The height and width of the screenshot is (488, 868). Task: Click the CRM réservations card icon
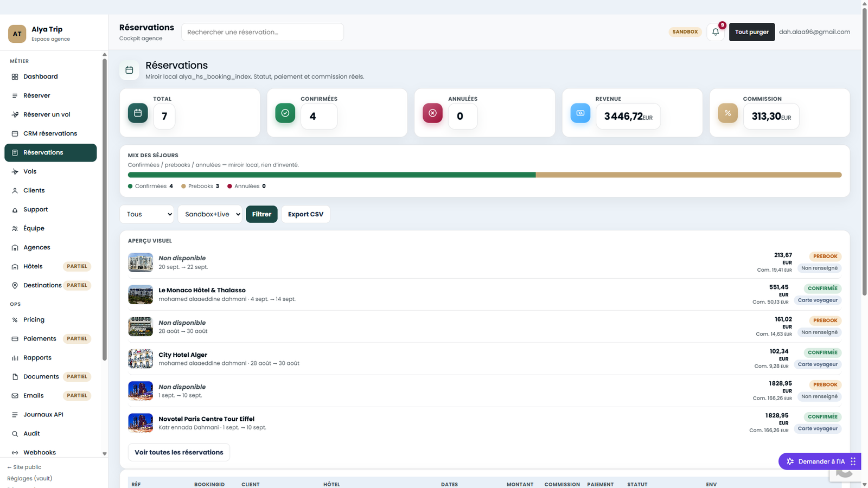coord(15,133)
